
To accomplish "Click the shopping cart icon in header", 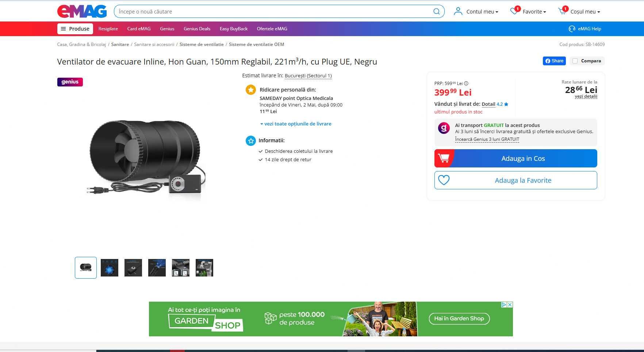I will [562, 11].
